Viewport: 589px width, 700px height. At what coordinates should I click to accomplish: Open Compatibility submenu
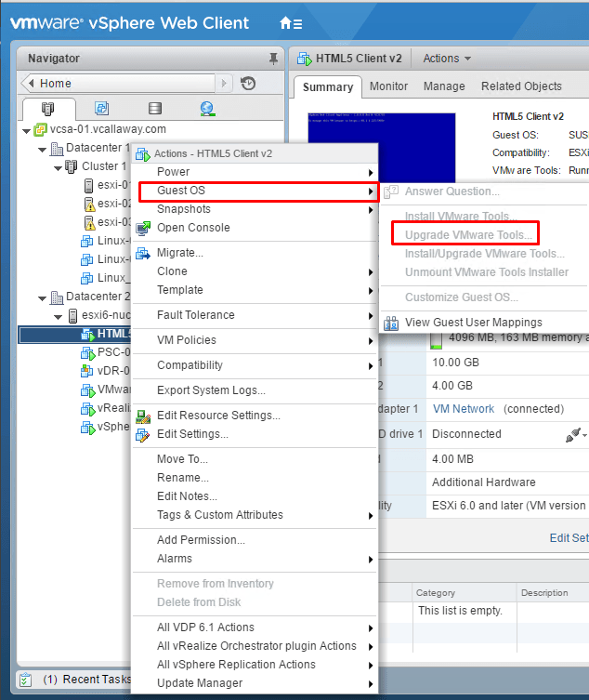[255, 365]
